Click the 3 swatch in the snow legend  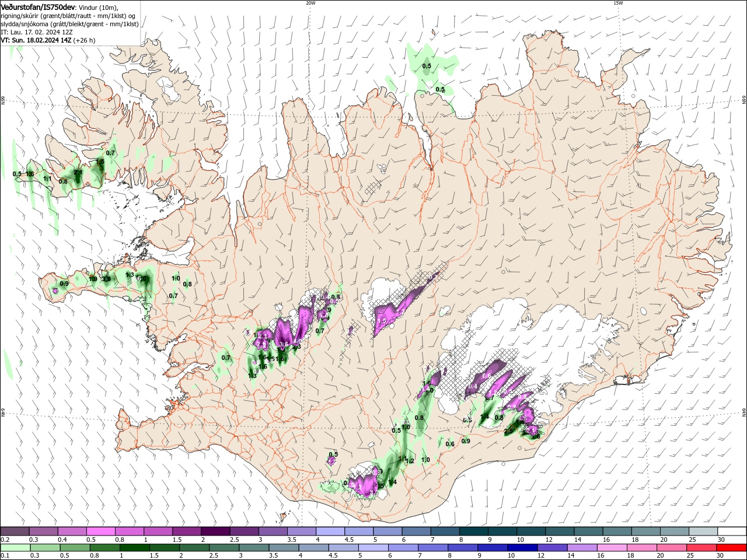[273, 531]
